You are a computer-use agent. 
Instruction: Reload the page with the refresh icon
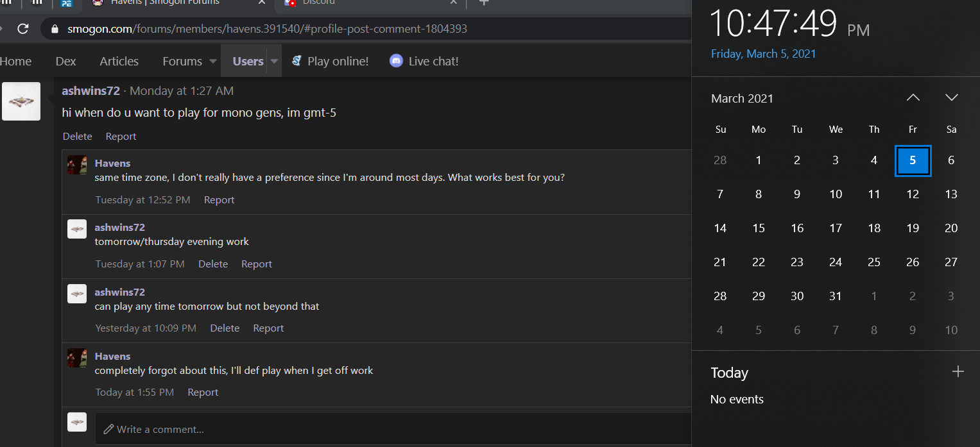[x=23, y=29]
